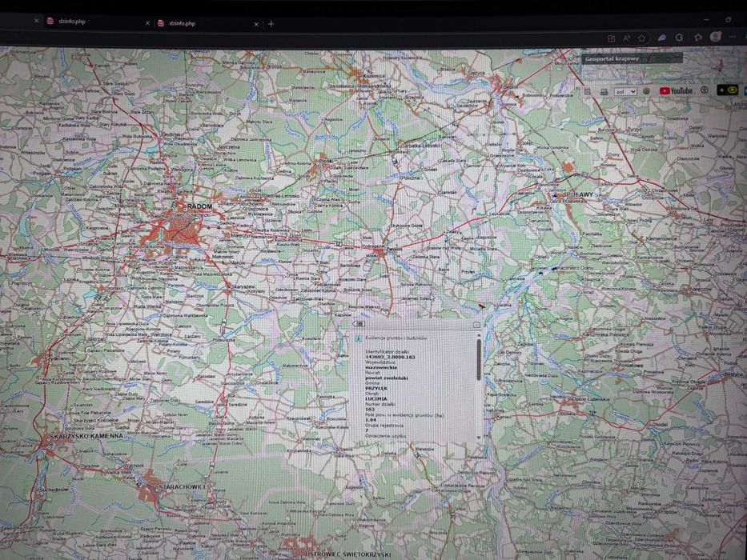Click the popup vertical scrollbar thumb

coord(478,359)
